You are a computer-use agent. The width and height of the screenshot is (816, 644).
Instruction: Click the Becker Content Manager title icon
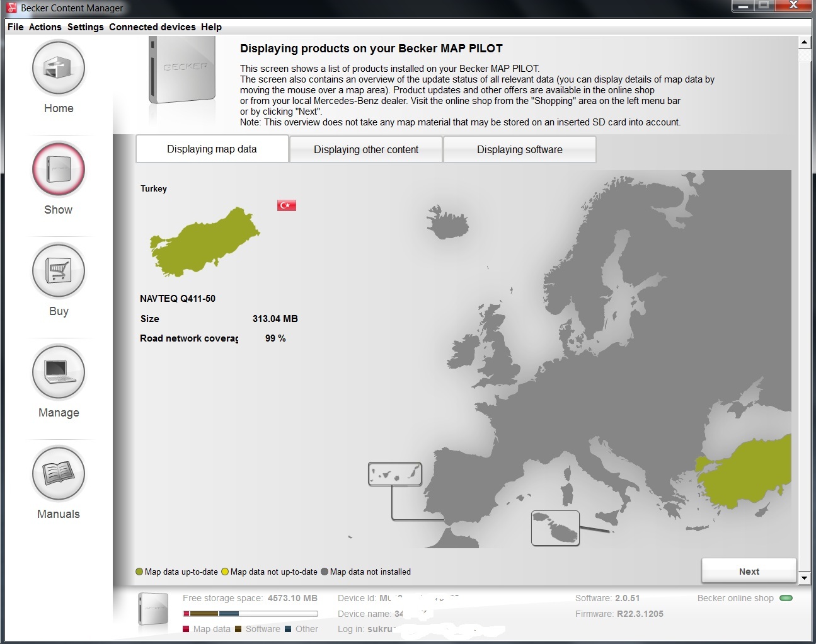11,8
